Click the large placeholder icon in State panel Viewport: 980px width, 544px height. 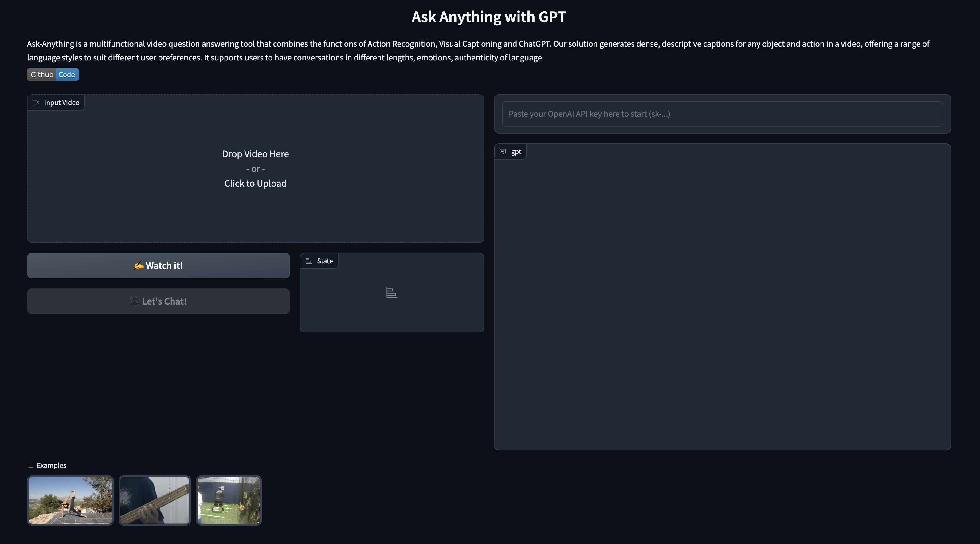[391, 293]
